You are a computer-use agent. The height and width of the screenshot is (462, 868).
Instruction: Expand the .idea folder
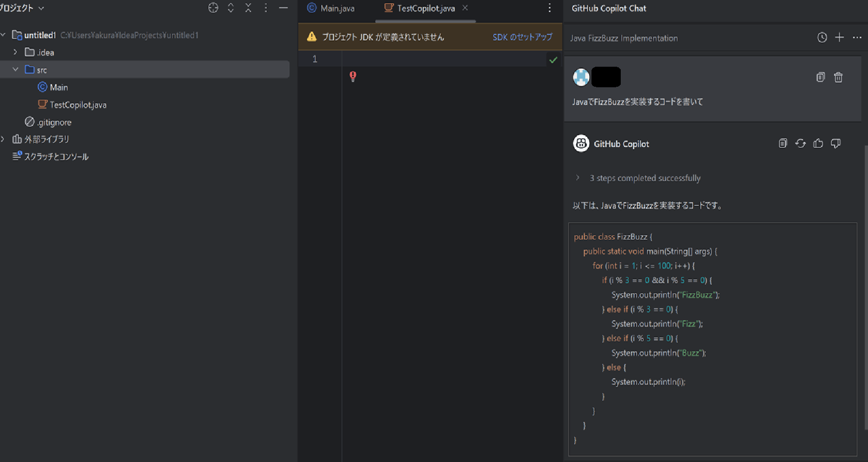tap(15, 52)
